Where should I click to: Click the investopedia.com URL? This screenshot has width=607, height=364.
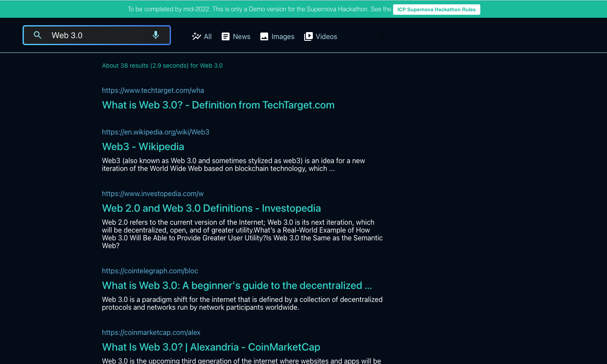153,193
